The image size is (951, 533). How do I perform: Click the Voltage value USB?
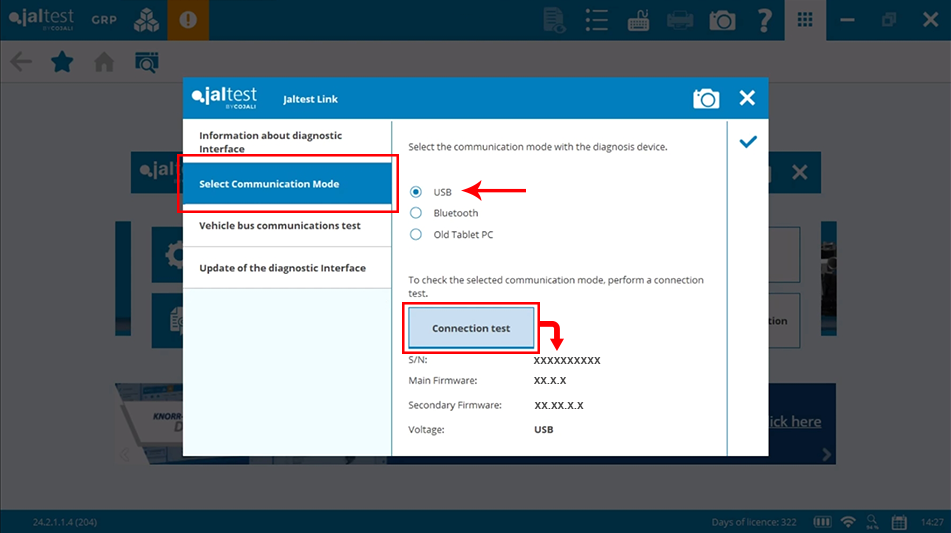(x=543, y=429)
